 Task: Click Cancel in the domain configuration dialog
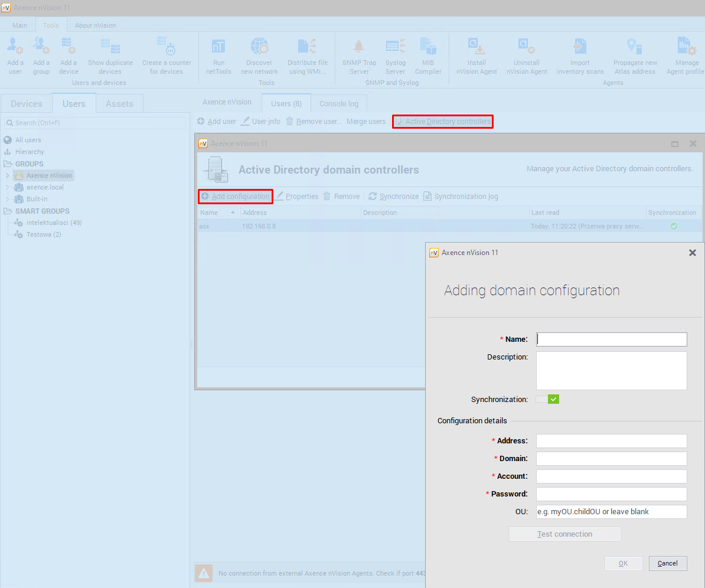[667, 563]
